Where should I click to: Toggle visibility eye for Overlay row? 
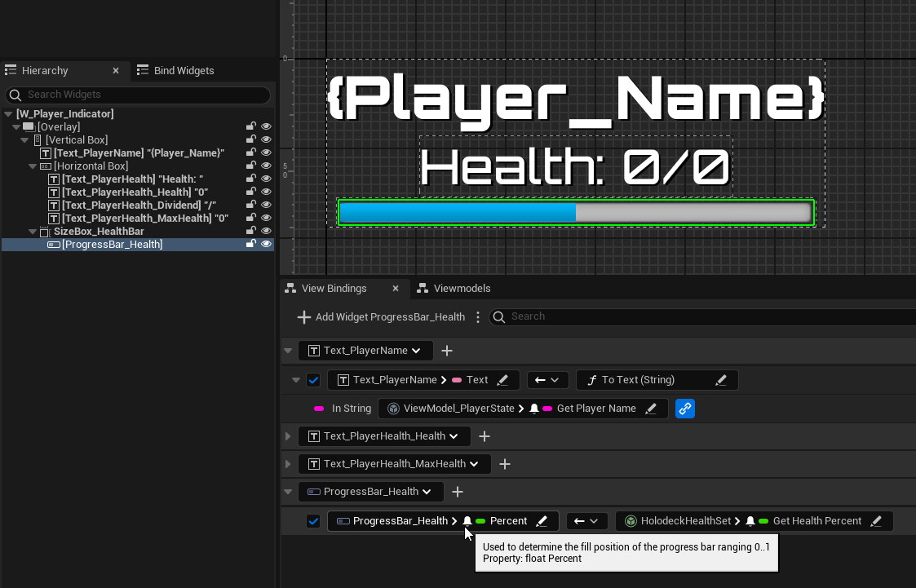267,126
